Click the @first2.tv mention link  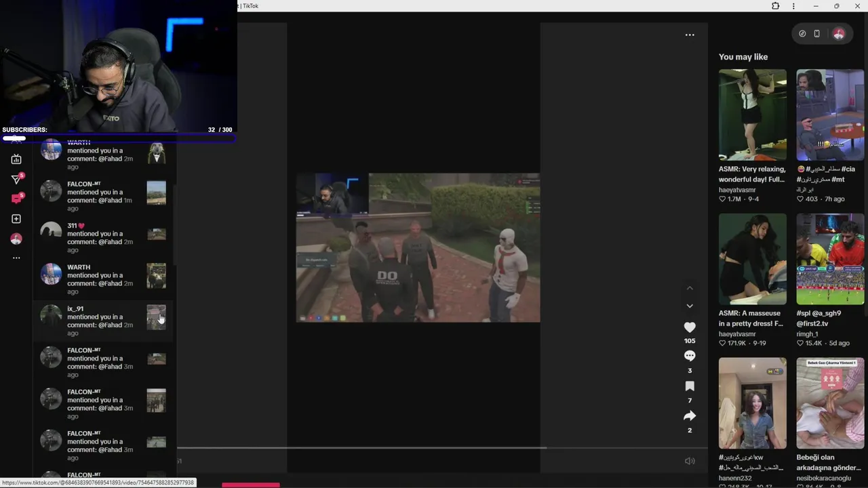tap(814, 324)
